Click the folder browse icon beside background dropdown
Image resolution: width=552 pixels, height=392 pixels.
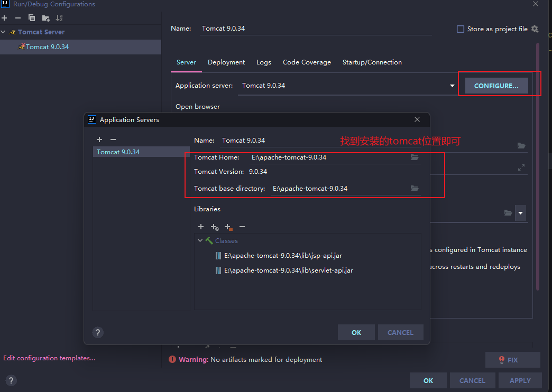(508, 212)
